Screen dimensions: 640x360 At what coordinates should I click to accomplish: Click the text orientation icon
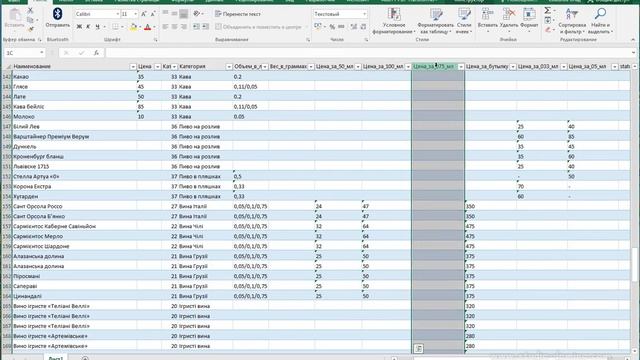tap(197, 14)
